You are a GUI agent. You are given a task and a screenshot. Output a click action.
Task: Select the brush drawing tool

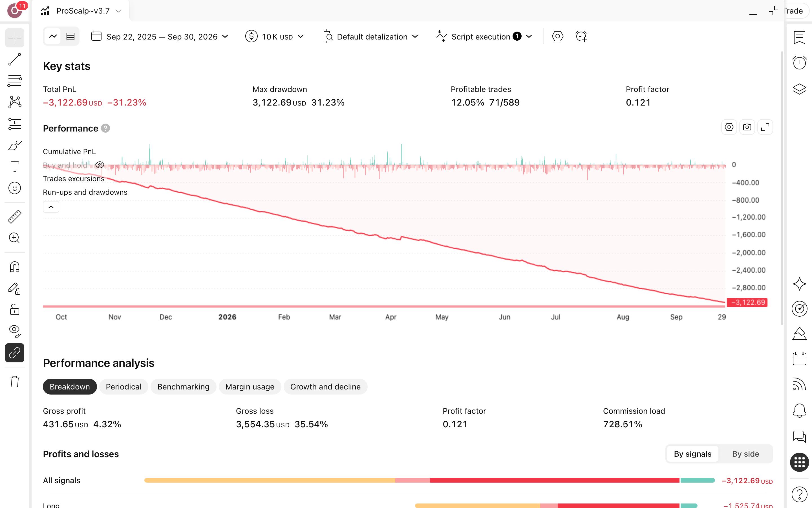[x=15, y=145]
